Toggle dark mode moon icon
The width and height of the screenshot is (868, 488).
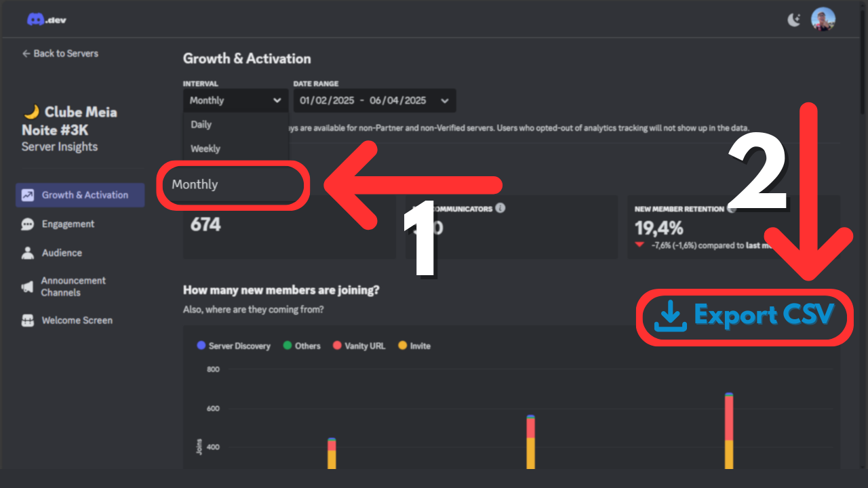click(x=794, y=20)
